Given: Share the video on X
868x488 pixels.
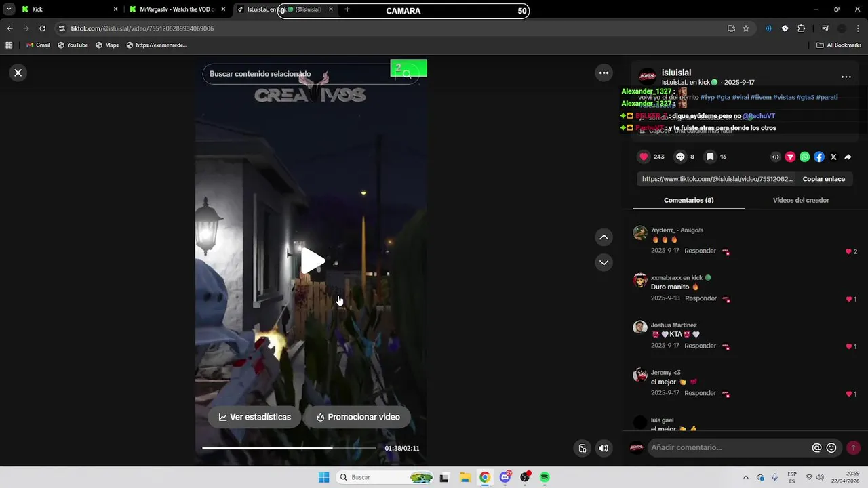Looking at the screenshot, I should pyautogui.click(x=833, y=157).
